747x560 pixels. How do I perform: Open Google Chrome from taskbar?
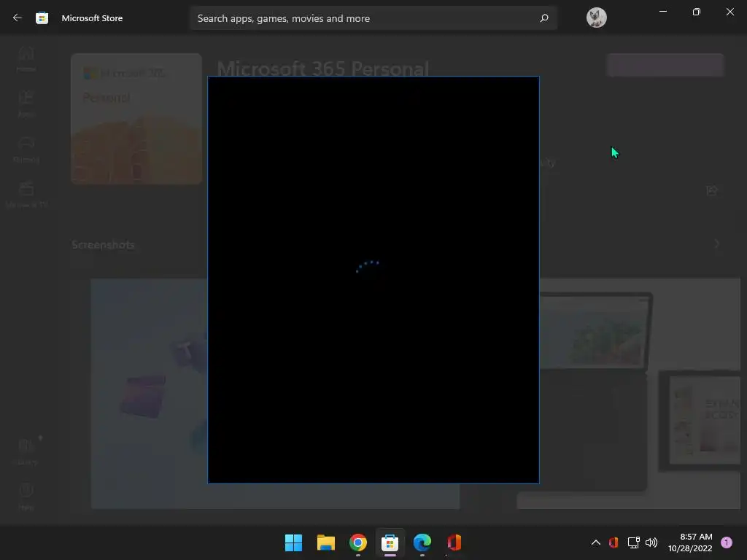[357, 542]
